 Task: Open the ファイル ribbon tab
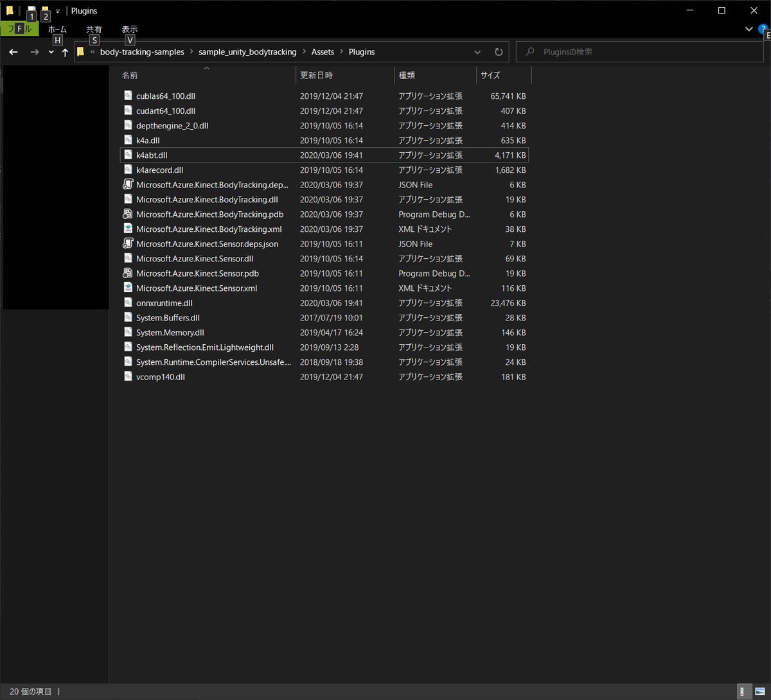tap(19, 29)
